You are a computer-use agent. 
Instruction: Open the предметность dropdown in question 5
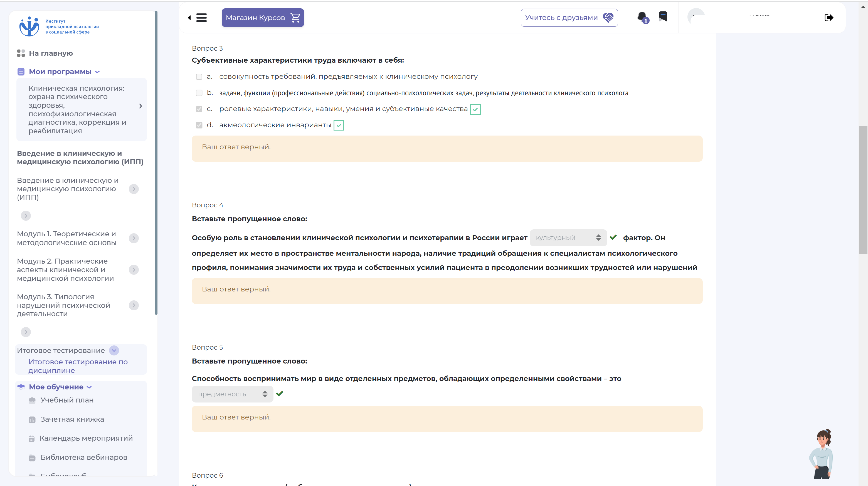[232, 394]
